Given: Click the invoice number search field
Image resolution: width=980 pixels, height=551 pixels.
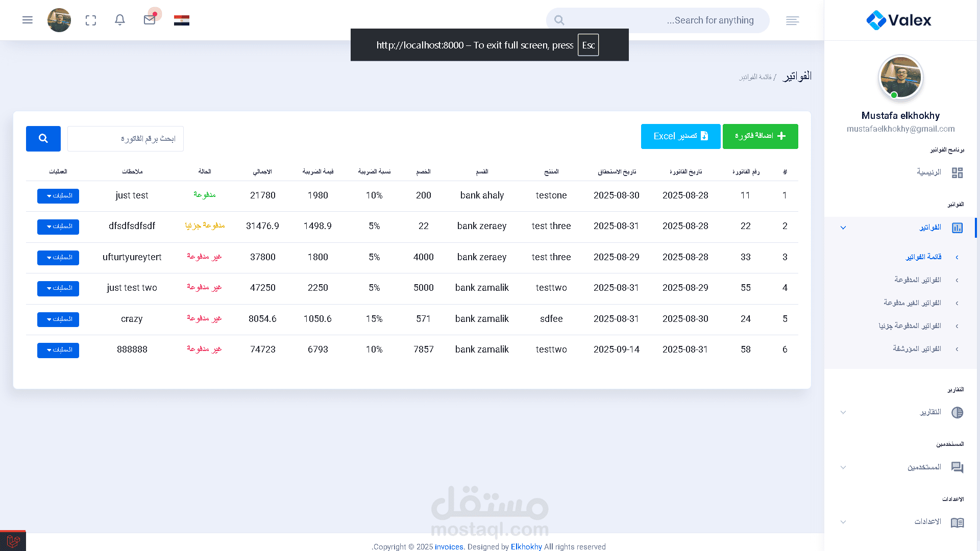Looking at the screenshot, I should [x=126, y=139].
